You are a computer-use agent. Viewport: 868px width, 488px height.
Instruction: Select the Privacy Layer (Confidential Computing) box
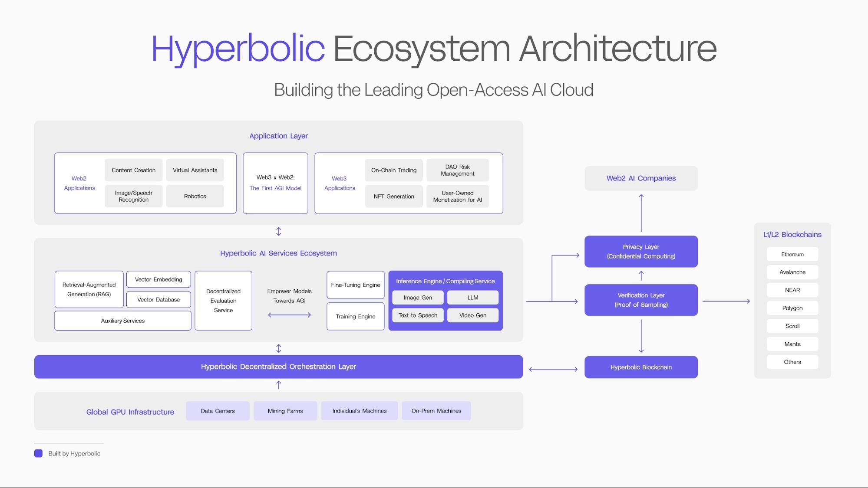641,252
